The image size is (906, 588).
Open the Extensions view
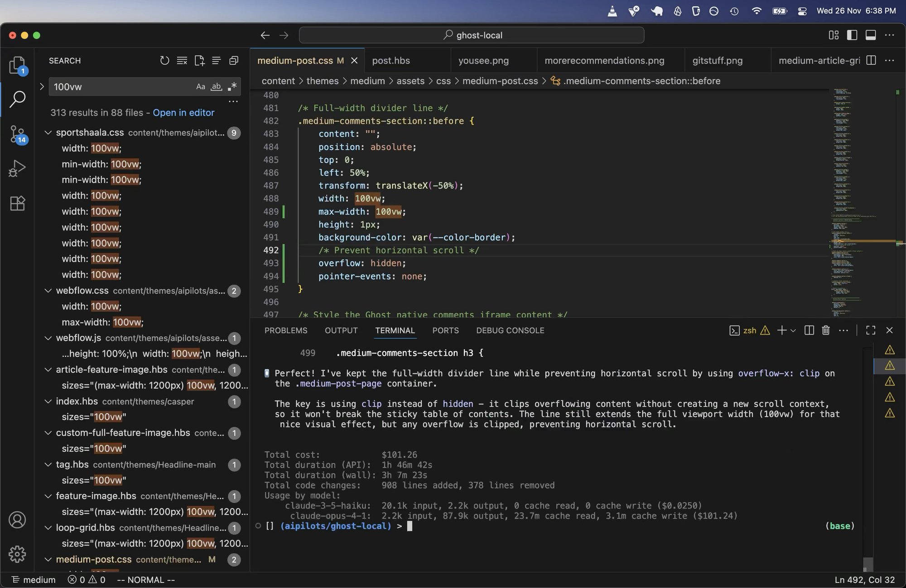click(x=17, y=203)
